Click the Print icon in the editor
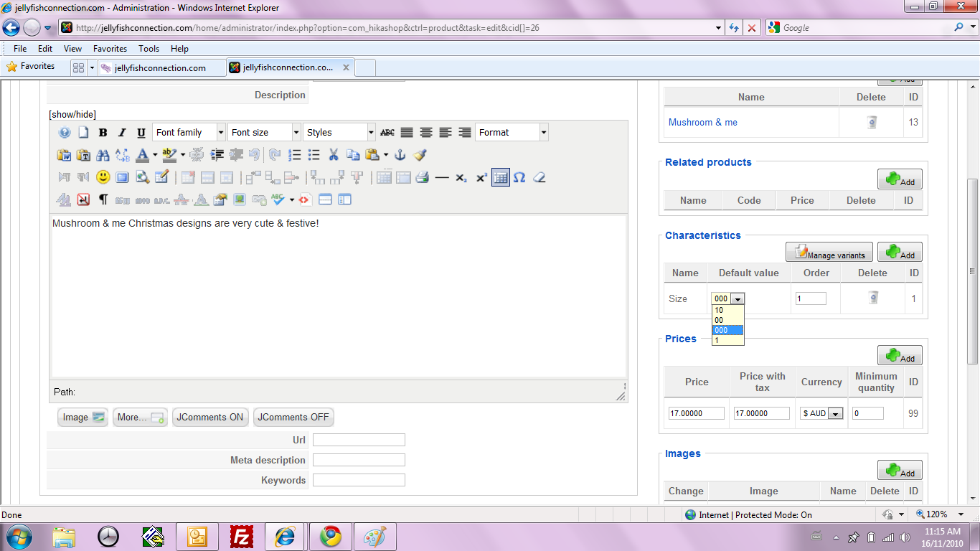The width and height of the screenshot is (980, 551). [x=423, y=177]
